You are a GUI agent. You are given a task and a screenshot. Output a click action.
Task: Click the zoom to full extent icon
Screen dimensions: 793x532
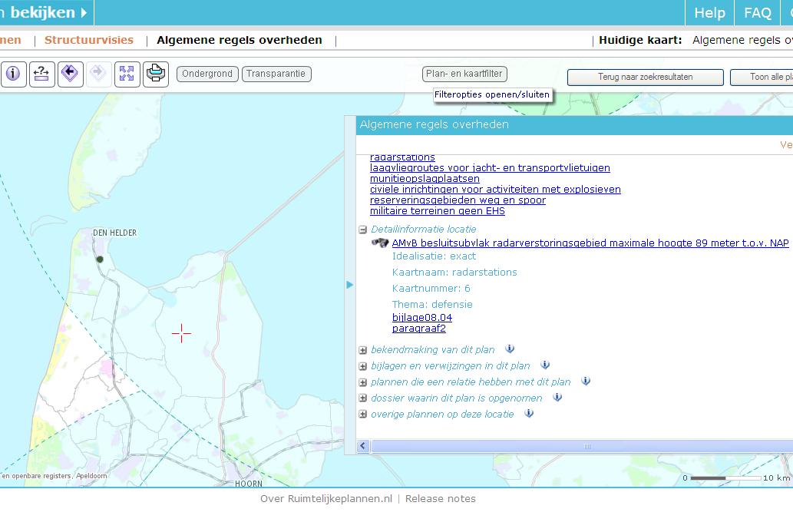click(127, 74)
